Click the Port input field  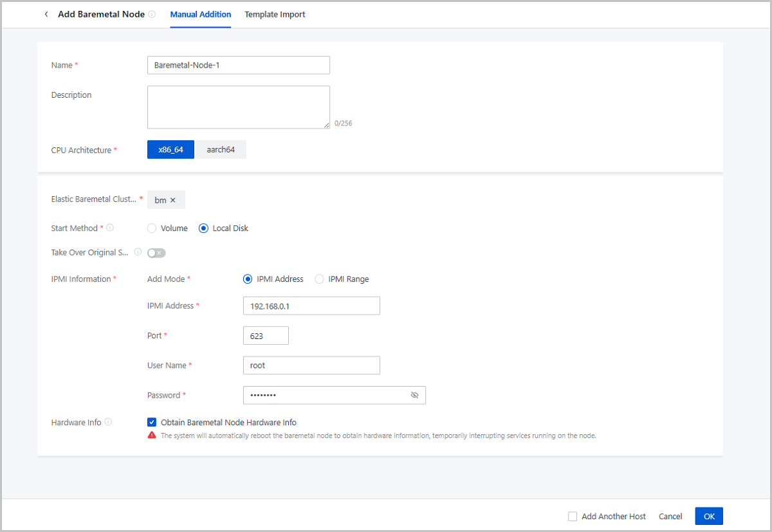pos(266,336)
